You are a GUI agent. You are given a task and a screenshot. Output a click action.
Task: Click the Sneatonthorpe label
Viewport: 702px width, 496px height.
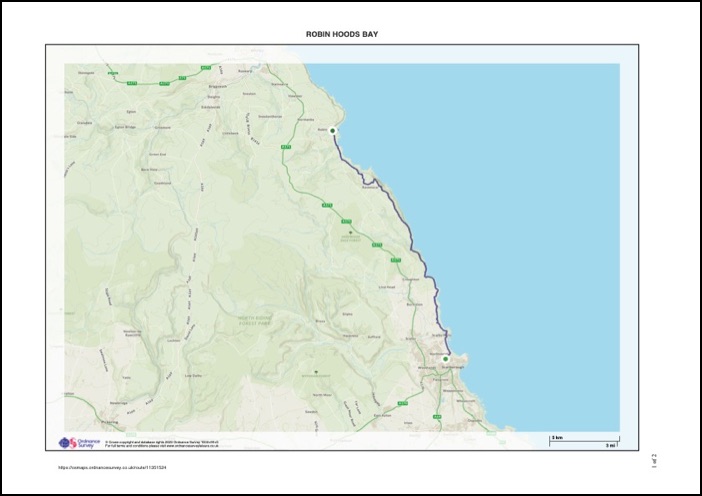click(270, 117)
